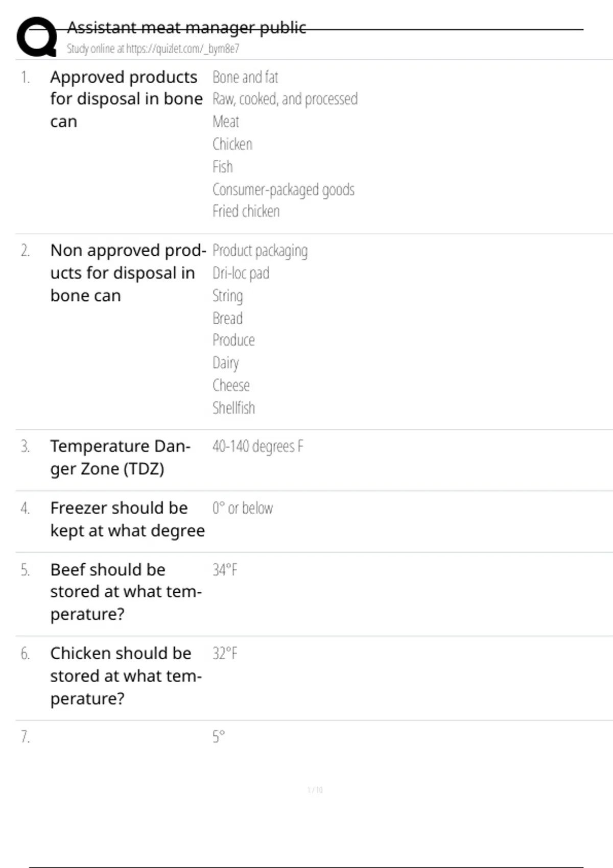Screen dimensions: 613x868
Task: Select term 'Approved products for disposal in bone can'
Action: [126, 99]
